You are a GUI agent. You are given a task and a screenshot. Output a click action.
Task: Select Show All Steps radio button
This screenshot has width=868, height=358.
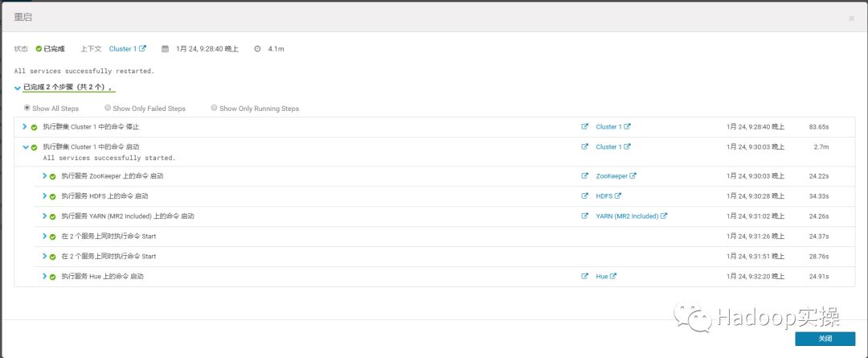pyautogui.click(x=27, y=108)
